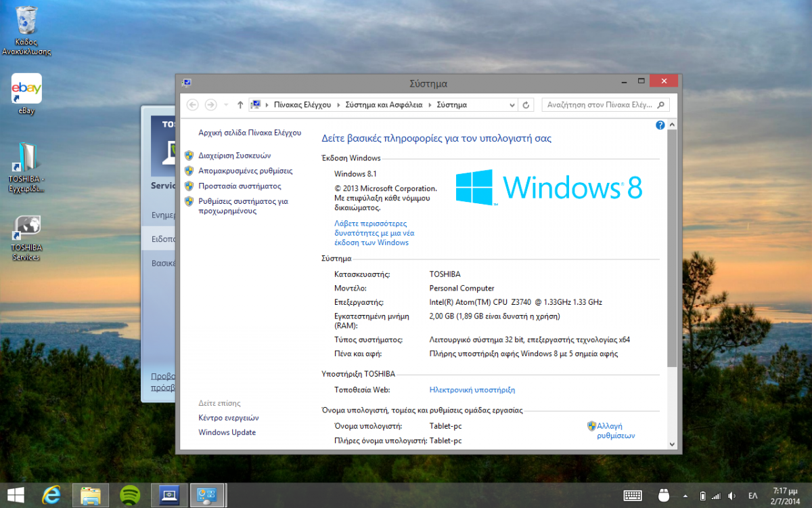Select the Σύστημα και Ασφάλεια breadcrumb
This screenshot has height=508, width=812.
(x=384, y=105)
